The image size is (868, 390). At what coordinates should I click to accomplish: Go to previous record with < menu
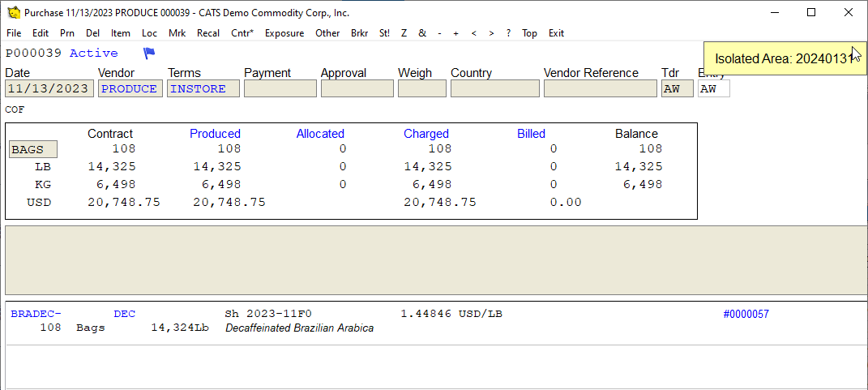coord(474,33)
